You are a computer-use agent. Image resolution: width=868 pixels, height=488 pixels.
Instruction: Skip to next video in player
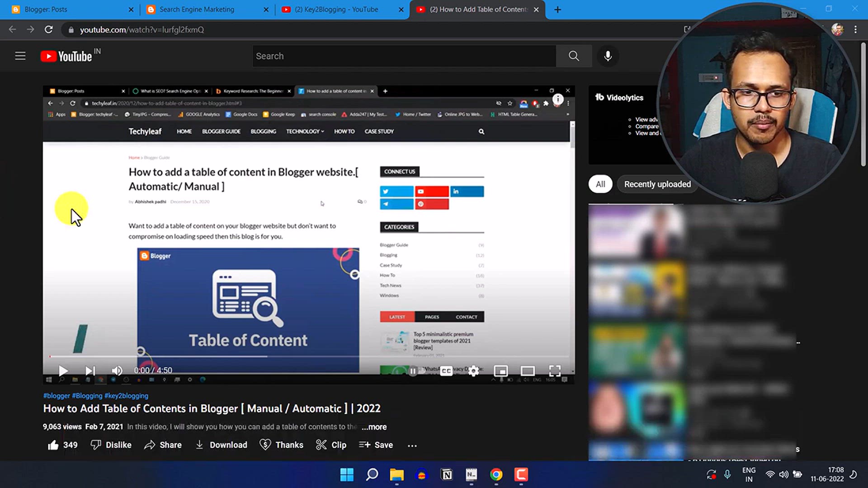90,371
